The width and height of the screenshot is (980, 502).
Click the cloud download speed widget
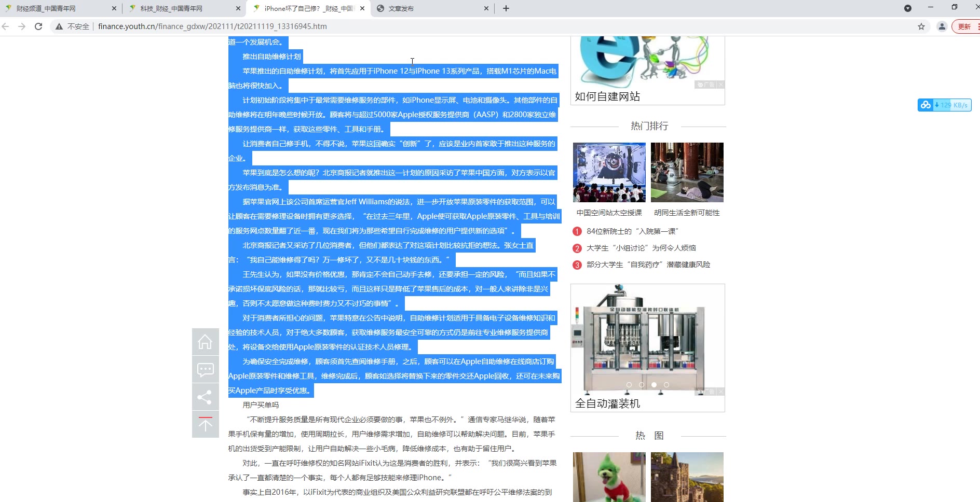click(x=944, y=105)
